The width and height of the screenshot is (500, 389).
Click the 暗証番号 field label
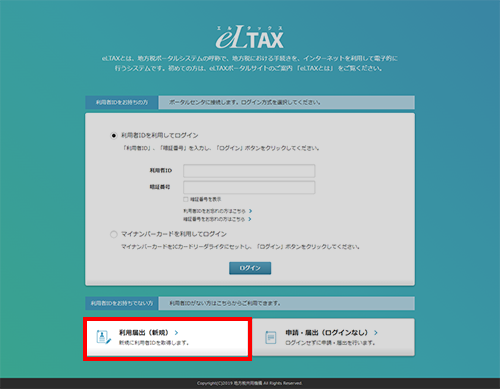point(160,187)
